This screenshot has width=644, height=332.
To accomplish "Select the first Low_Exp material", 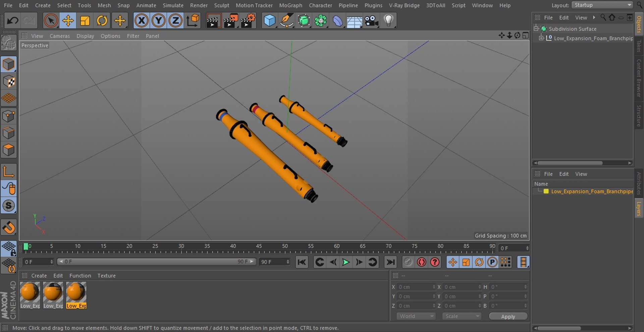I will (x=30, y=295).
